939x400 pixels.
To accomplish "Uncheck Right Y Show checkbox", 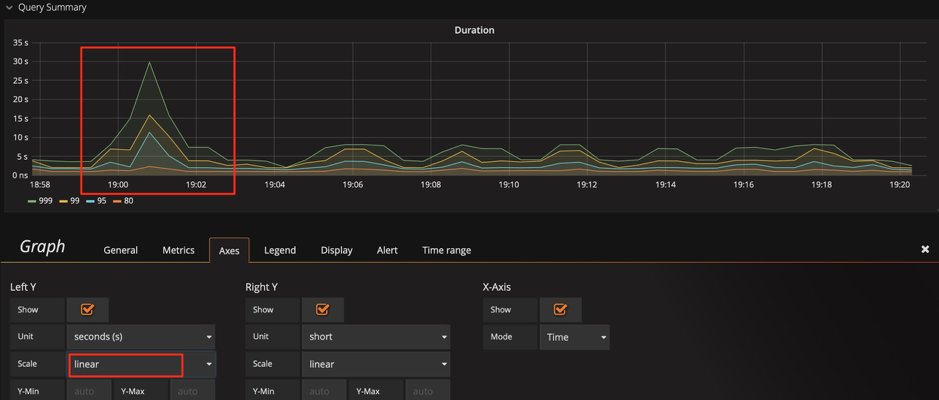I will tap(323, 310).
